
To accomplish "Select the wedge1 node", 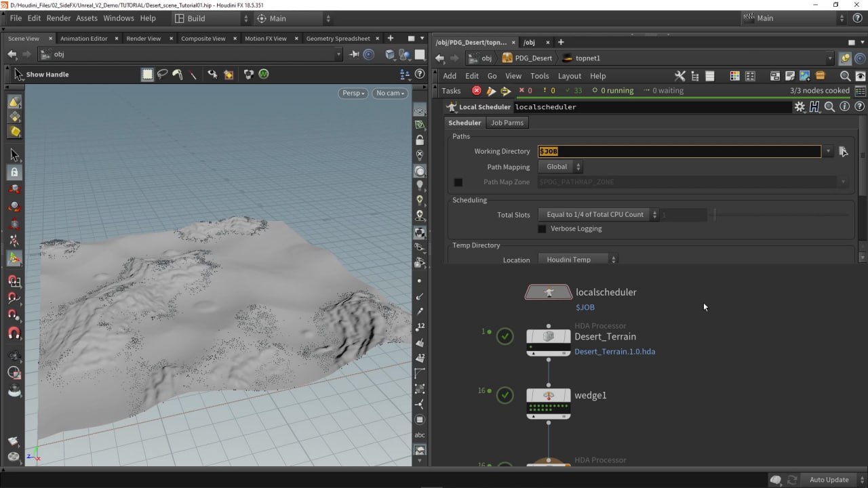I will (x=549, y=403).
